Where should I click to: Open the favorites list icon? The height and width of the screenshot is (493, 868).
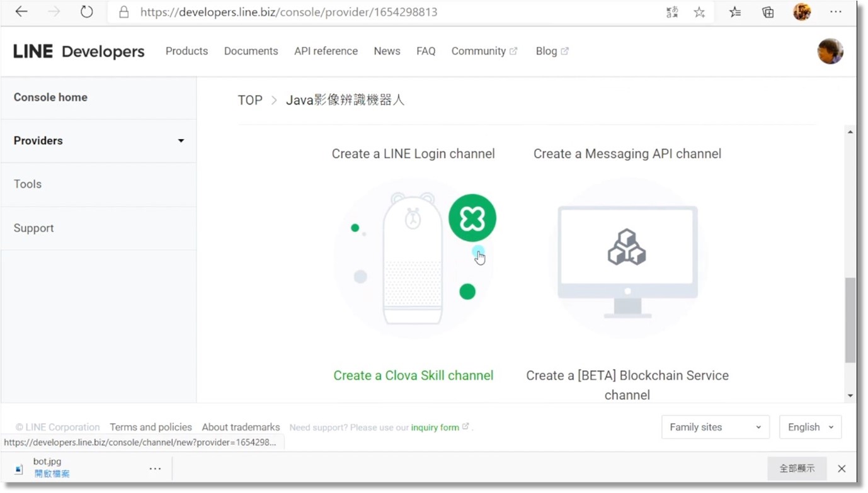pos(735,12)
